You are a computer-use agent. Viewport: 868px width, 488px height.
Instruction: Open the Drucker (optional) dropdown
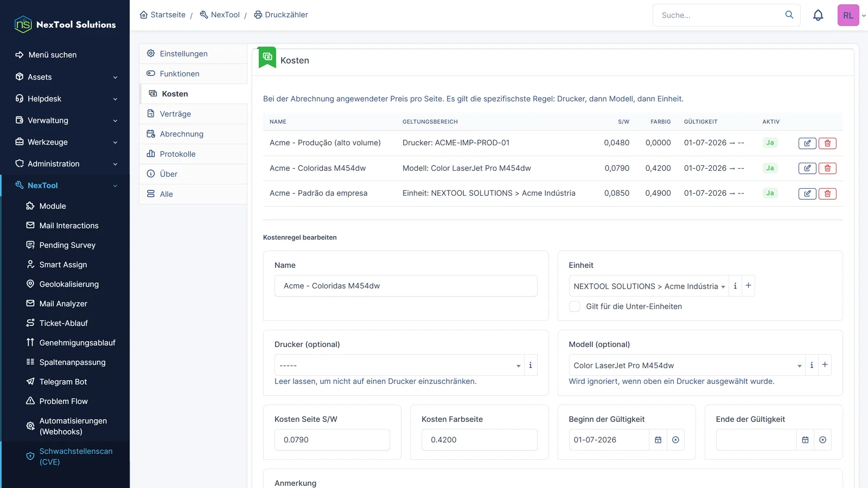coord(399,365)
